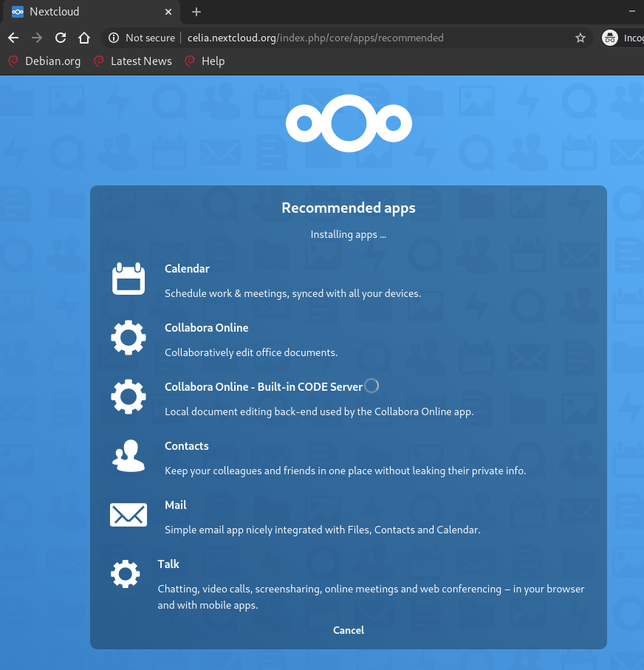Click the Talk app gear icon
This screenshot has width=644, height=670.
(x=125, y=574)
